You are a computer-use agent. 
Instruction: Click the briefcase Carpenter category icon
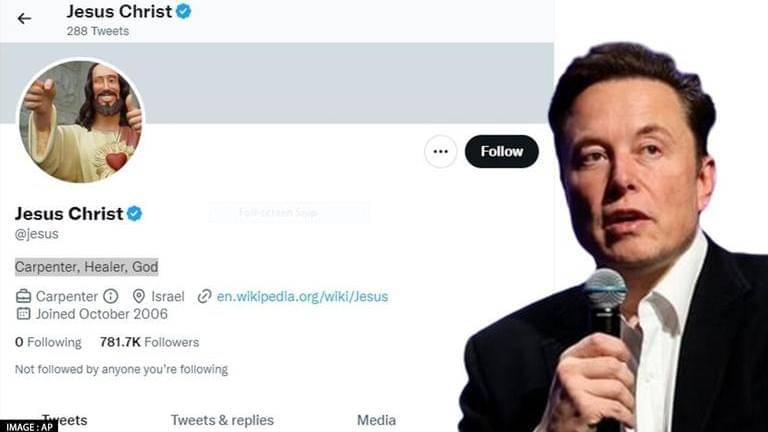coord(24,296)
